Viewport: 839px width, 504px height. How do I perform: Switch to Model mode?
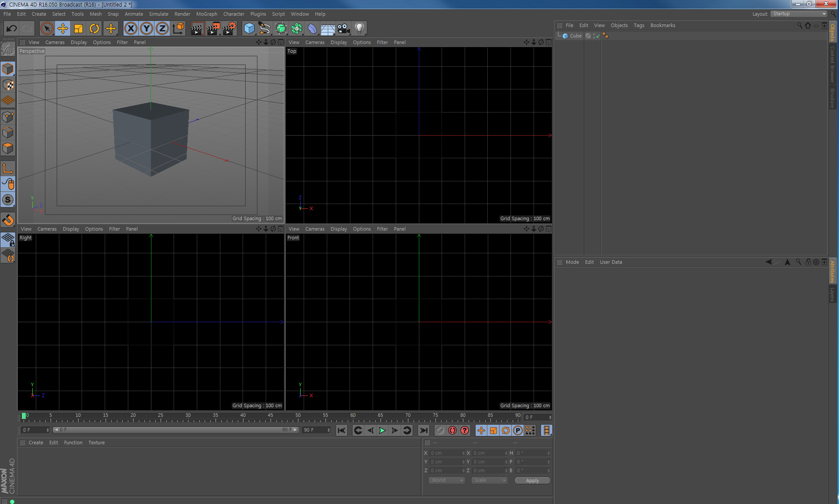(8, 69)
